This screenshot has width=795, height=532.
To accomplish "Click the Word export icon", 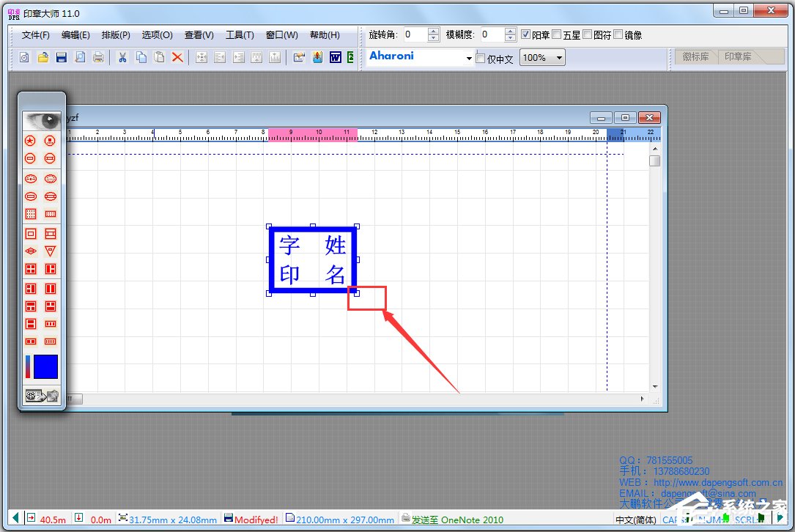I will 336,57.
